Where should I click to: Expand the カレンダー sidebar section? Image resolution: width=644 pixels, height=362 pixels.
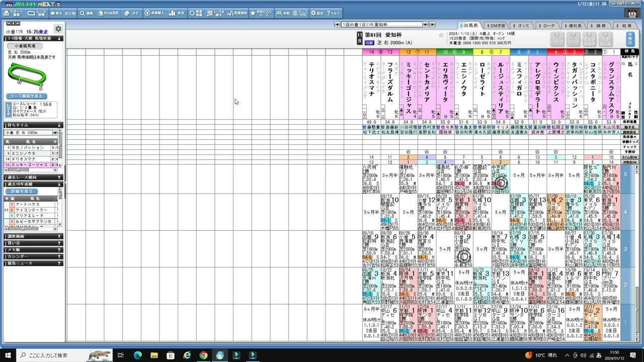pyautogui.click(x=33, y=256)
